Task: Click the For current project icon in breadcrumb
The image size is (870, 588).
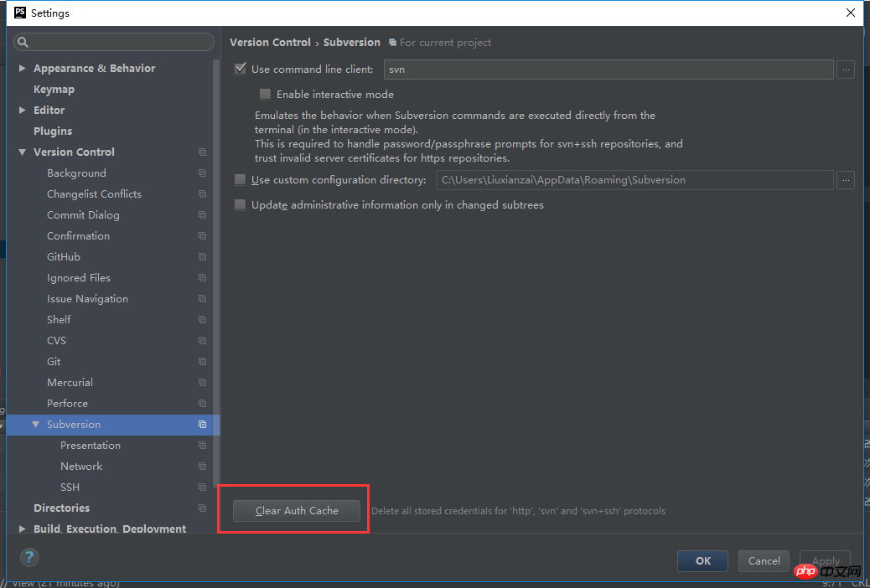Action: tap(392, 43)
